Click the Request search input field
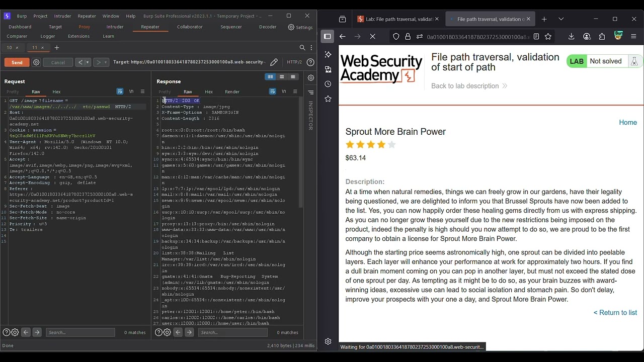This screenshot has width=644, height=362. 80,332
